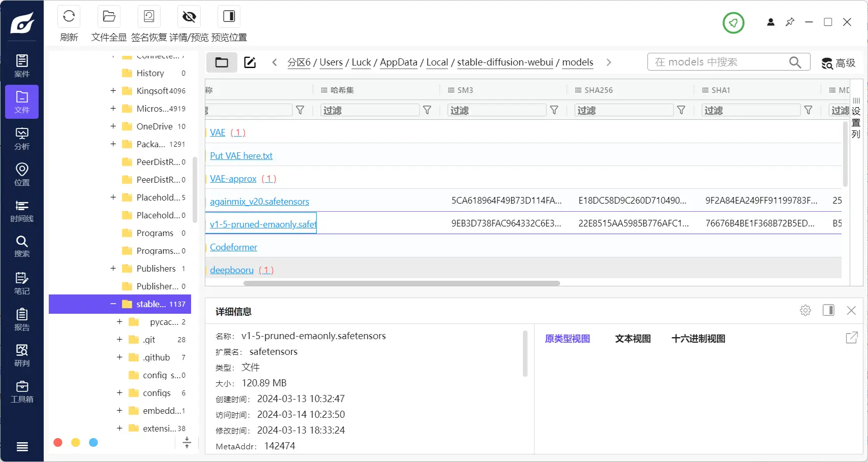Image resolution: width=868 pixels, height=462 pixels.
Task: Expand the Packa... tree folder
Action: pyautogui.click(x=113, y=144)
